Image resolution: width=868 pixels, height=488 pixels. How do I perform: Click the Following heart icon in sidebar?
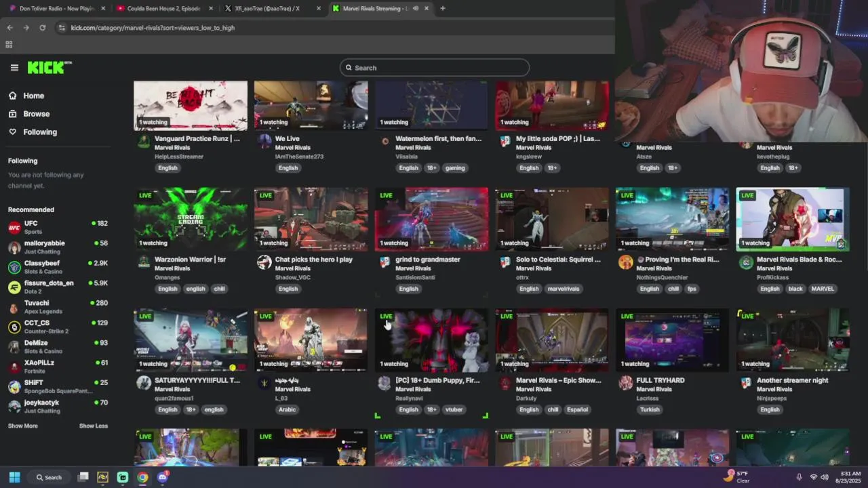pyautogui.click(x=13, y=131)
